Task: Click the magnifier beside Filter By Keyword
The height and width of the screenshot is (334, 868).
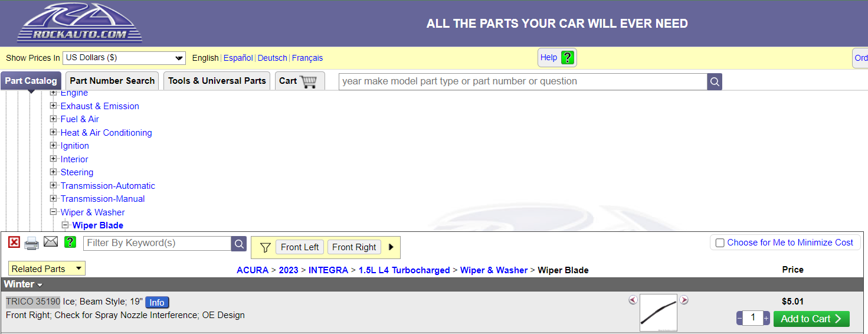Action: pos(239,244)
